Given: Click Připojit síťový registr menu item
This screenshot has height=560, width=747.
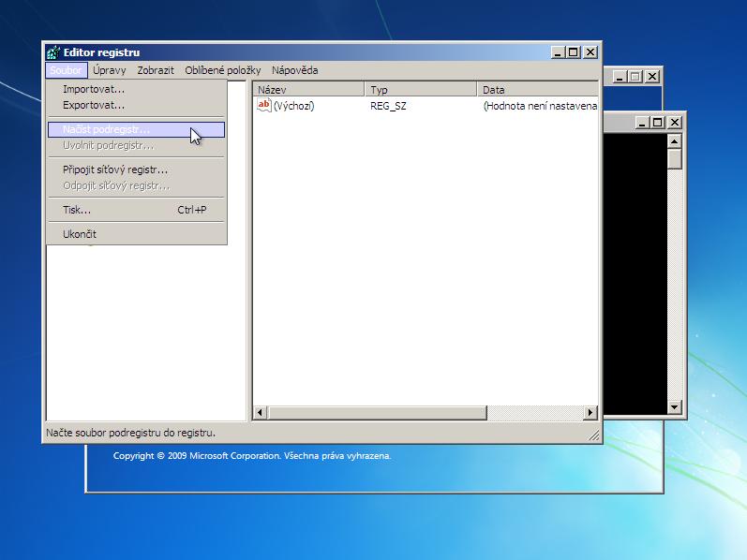Looking at the screenshot, I should (115, 169).
